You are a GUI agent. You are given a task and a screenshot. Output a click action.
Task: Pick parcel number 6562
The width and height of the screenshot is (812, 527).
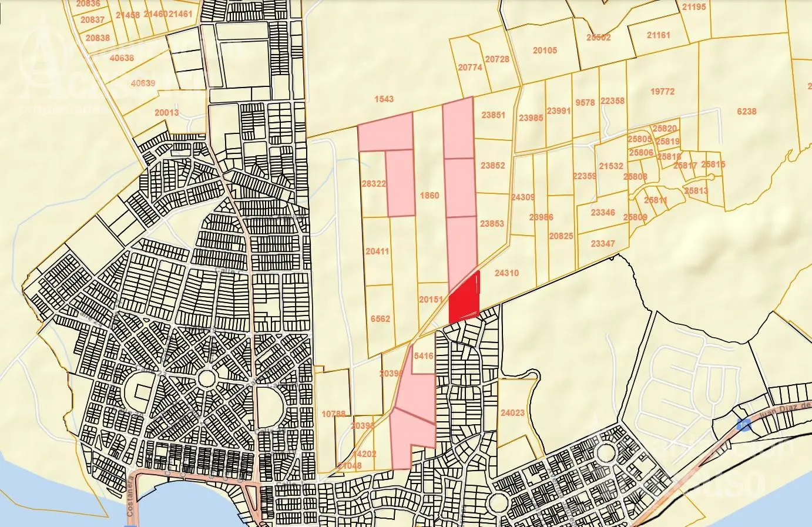click(x=380, y=319)
